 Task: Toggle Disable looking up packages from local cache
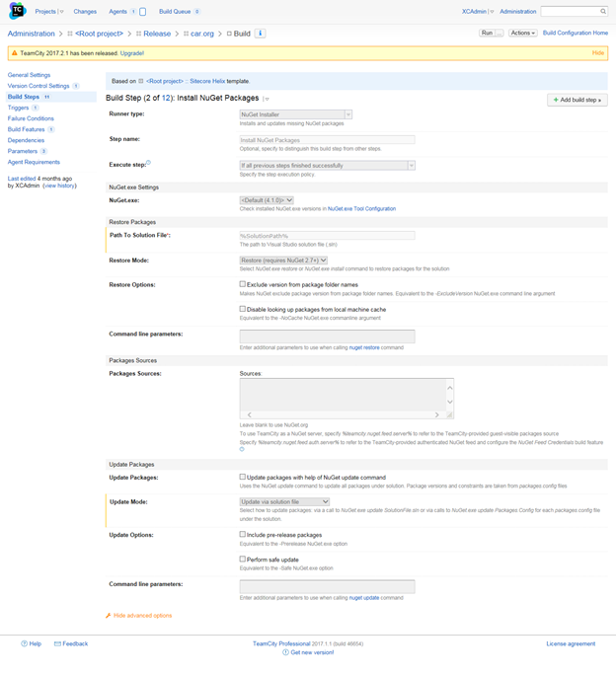click(243, 309)
